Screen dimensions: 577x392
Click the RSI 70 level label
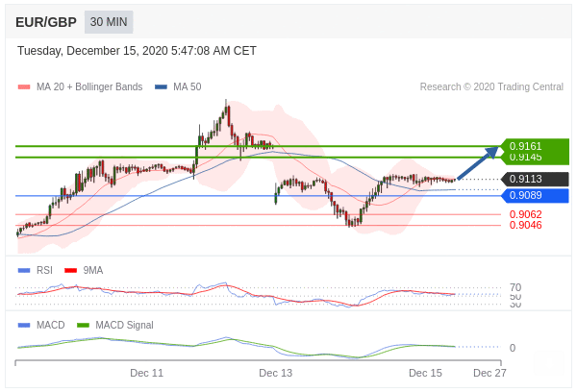(515, 287)
